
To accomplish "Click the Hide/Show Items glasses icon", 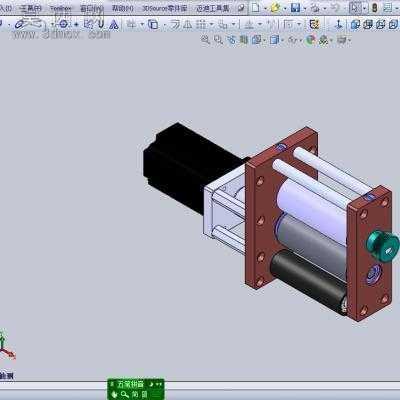I will (292, 40).
